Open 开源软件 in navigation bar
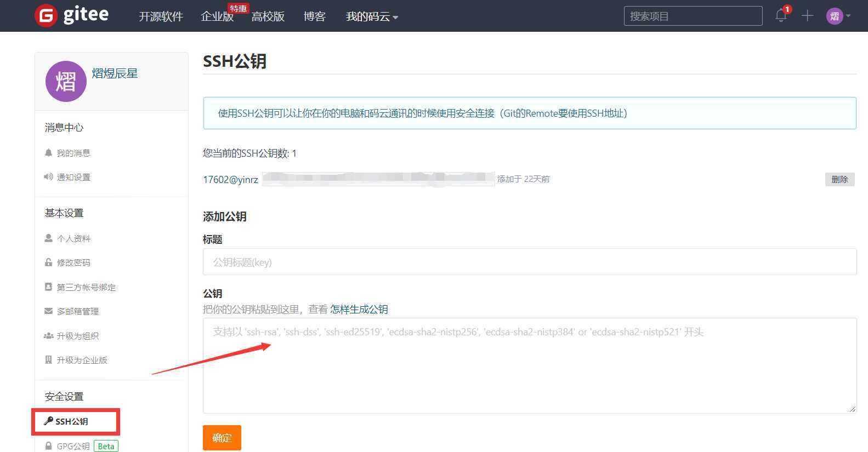The width and height of the screenshot is (868, 452). (x=161, y=16)
